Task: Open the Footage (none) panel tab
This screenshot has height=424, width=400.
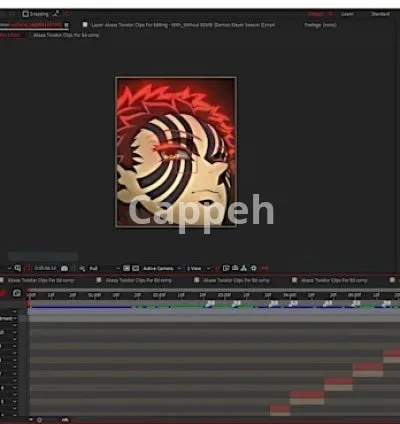Action: pyautogui.click(x=320, y=25)
